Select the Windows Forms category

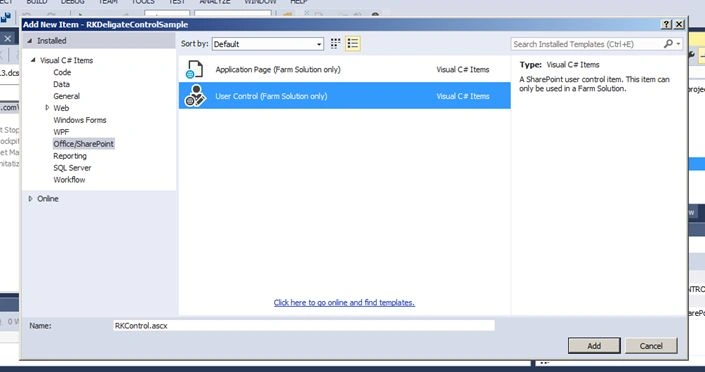click(x=80, y=120)
